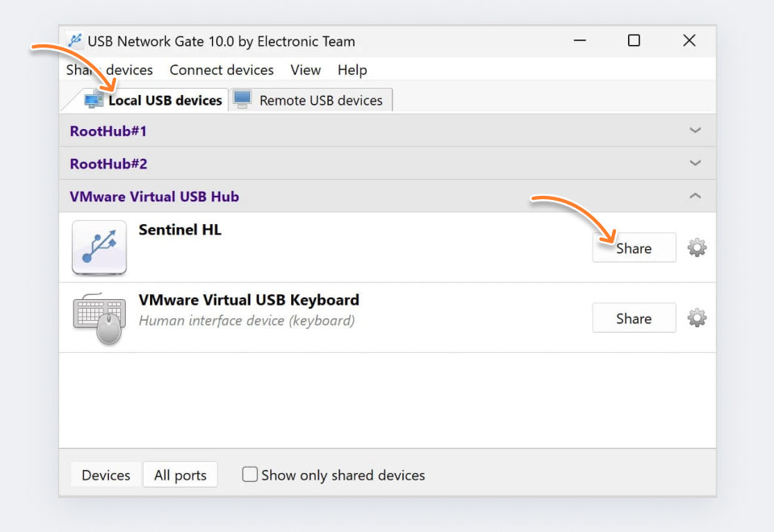Open the Help menu
Image resolution: width=774 pixels, height=532 pixels.
pos(352,70)
